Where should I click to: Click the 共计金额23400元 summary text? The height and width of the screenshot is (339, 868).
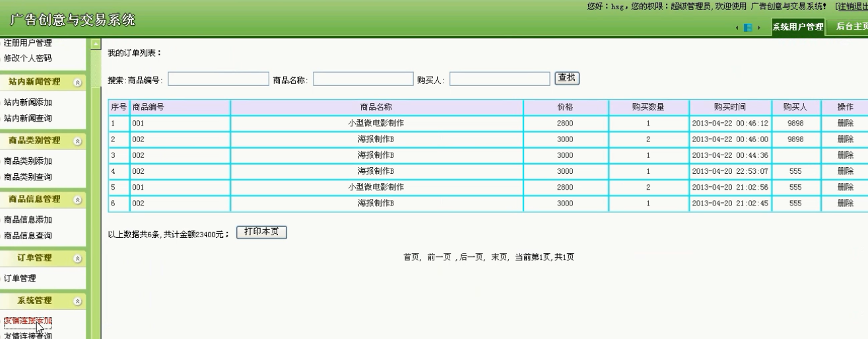[195, 235]
